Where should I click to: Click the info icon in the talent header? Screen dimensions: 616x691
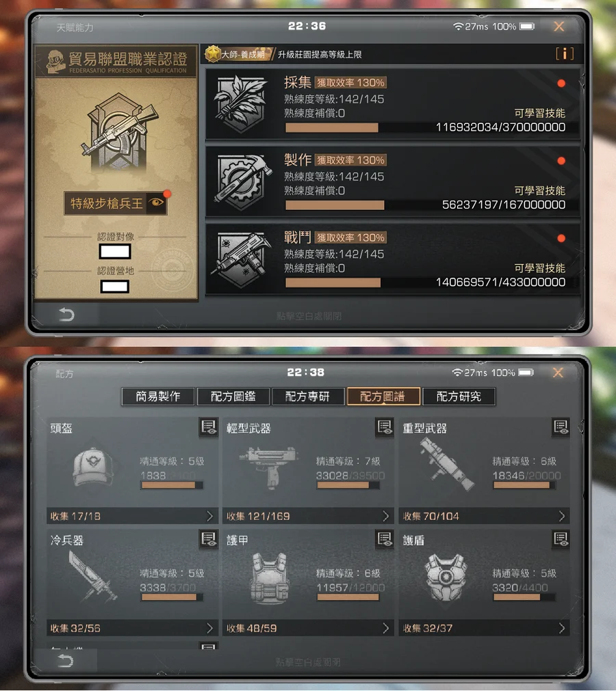(565, 54)
